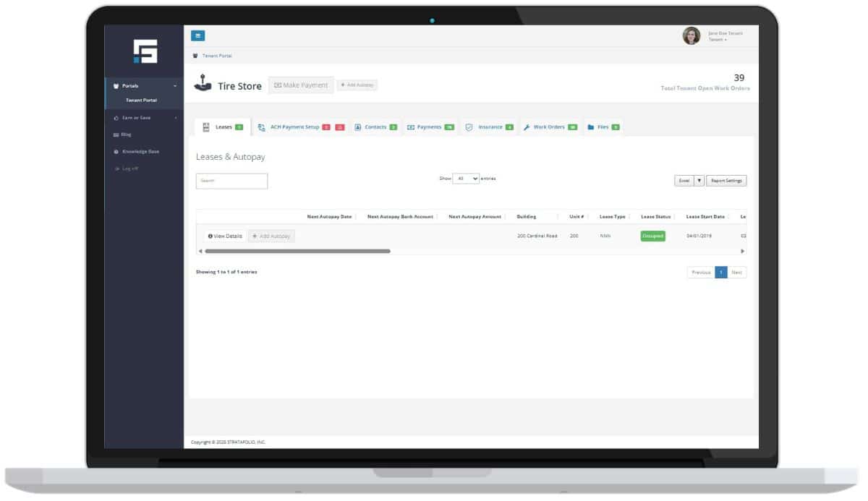Click the envelope icon in lease row

743,236
